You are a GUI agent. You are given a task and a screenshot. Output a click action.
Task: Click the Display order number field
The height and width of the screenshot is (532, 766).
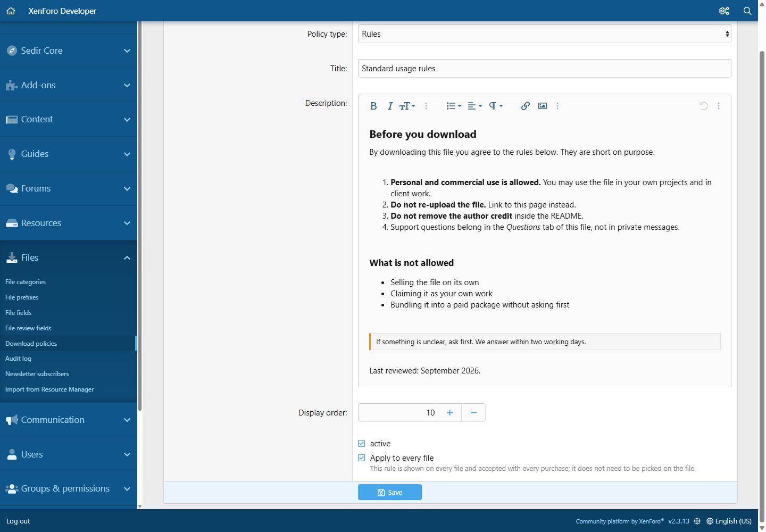point(398,413)
